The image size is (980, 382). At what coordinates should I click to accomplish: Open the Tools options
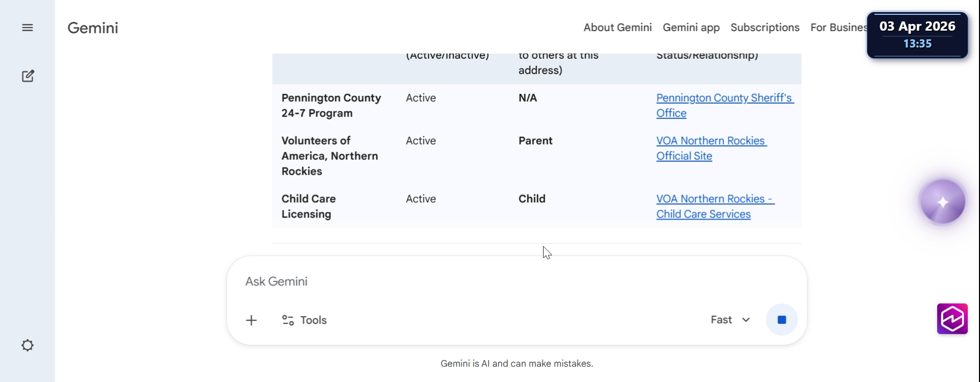pyautogui.click(x=305, y=320)
